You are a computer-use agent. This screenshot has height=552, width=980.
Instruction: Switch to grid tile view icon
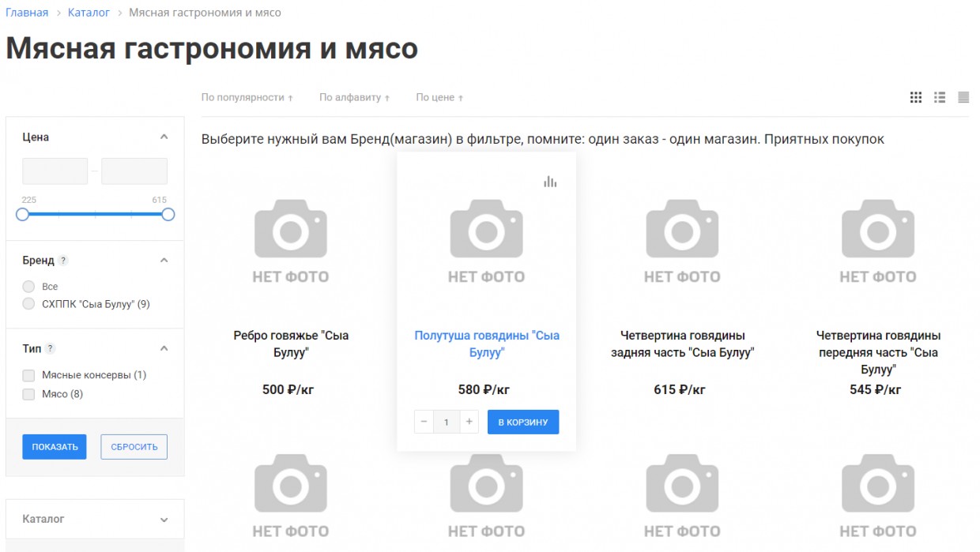click(x=916, y=97)
